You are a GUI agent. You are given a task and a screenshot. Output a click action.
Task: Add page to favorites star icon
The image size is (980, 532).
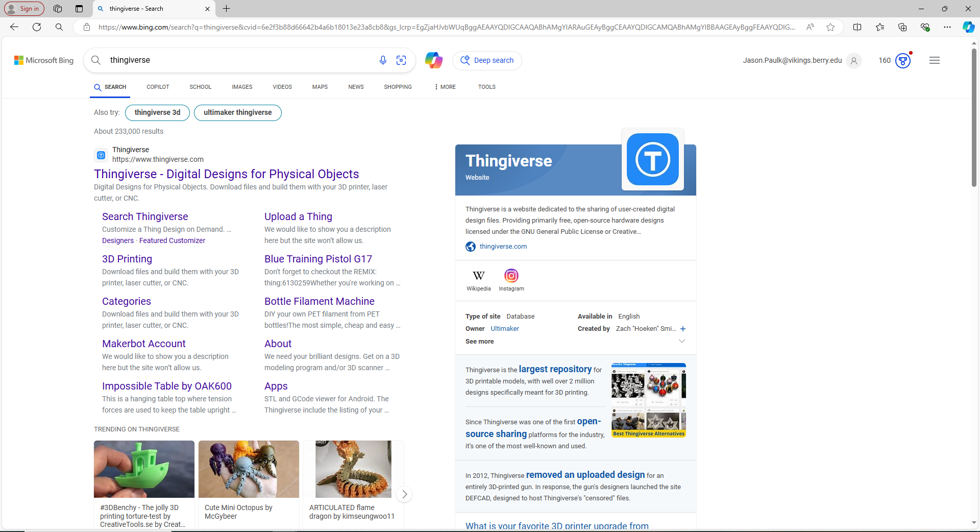(x=830, y=27)
